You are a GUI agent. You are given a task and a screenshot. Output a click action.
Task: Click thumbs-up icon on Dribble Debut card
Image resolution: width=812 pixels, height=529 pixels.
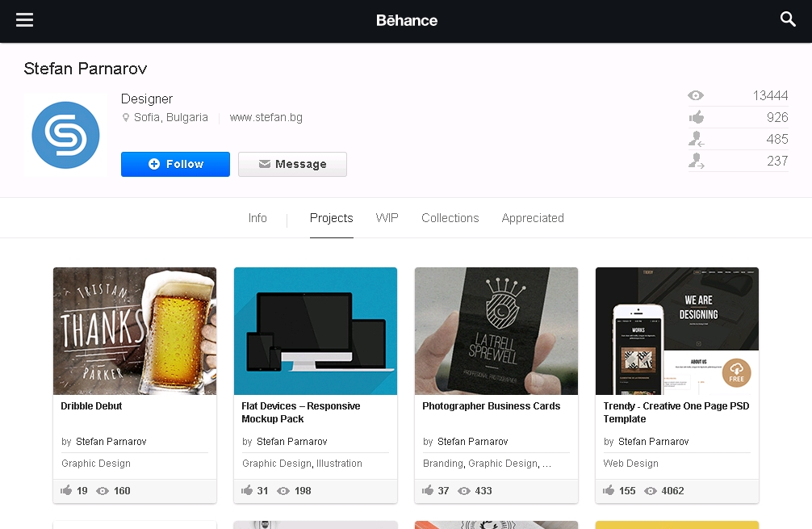tap(67, 490)
